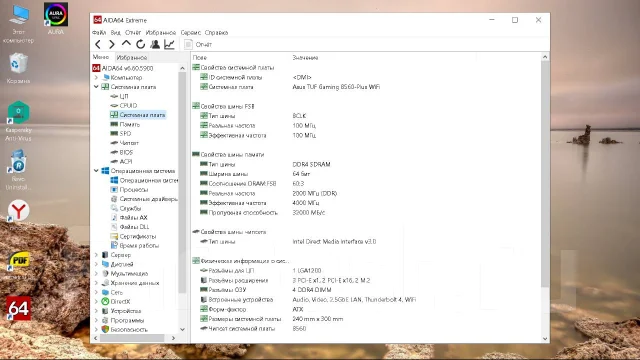The width and height of the screenshot is (640, 360).
Task: Select the DDR4 SDRAM value row
Action: click(x=311, y=164)
